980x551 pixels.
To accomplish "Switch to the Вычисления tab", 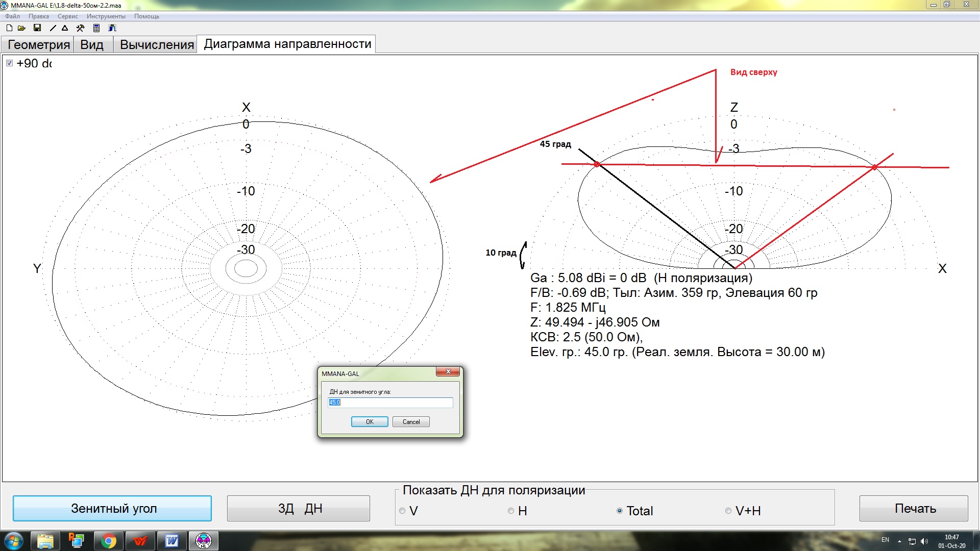I will (x=157, y=45).
